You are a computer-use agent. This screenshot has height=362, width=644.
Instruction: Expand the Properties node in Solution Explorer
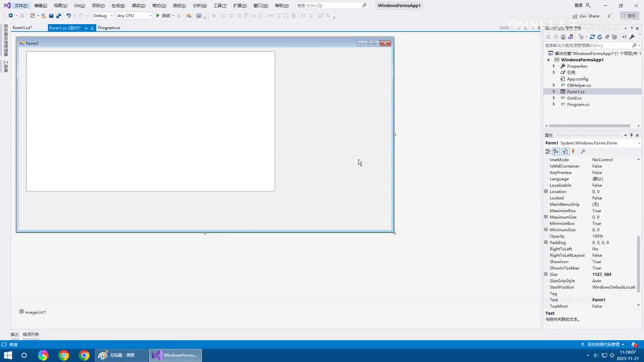(x=554, y=66)
